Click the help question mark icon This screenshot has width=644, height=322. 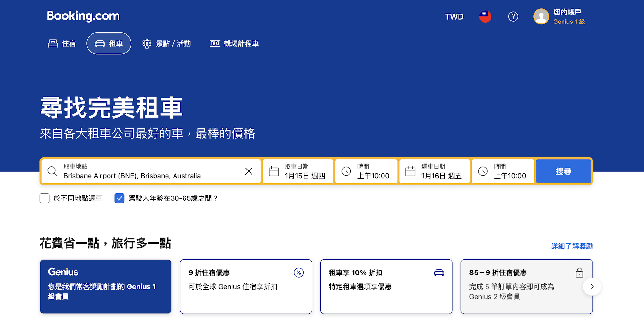pyautogui.click(x=513, y=16)
